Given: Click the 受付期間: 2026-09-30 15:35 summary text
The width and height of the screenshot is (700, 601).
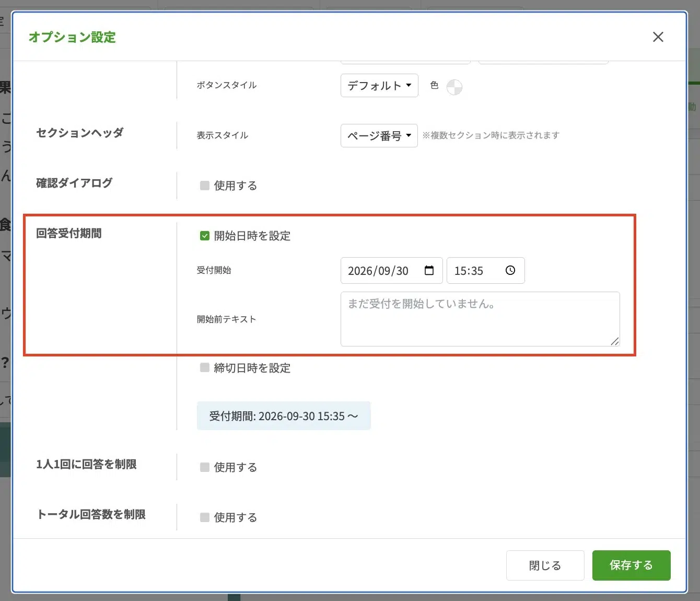Looking at the screenshot, I should (284, 416).
